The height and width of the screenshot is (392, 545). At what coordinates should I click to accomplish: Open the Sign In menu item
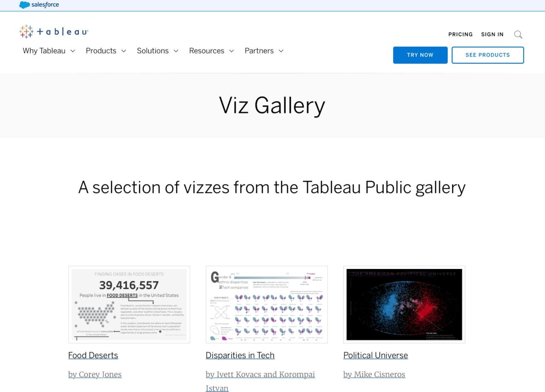[x=492, y=34]
